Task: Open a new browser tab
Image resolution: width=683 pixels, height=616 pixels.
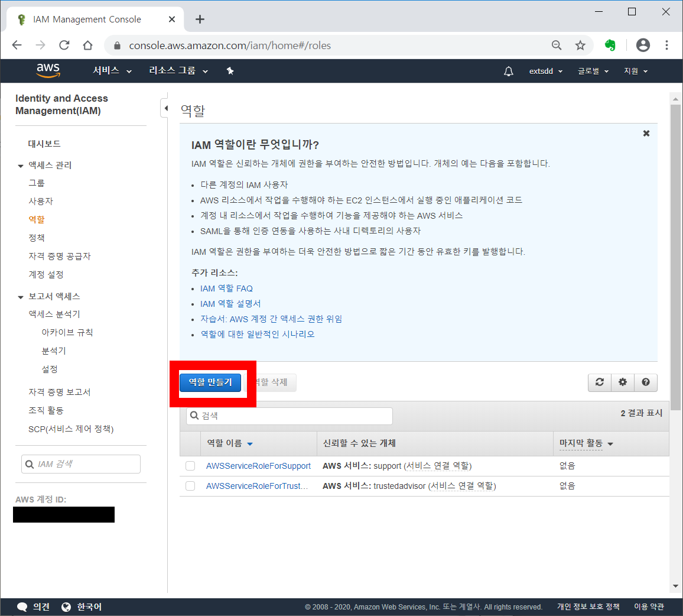Action: (200, 19)
